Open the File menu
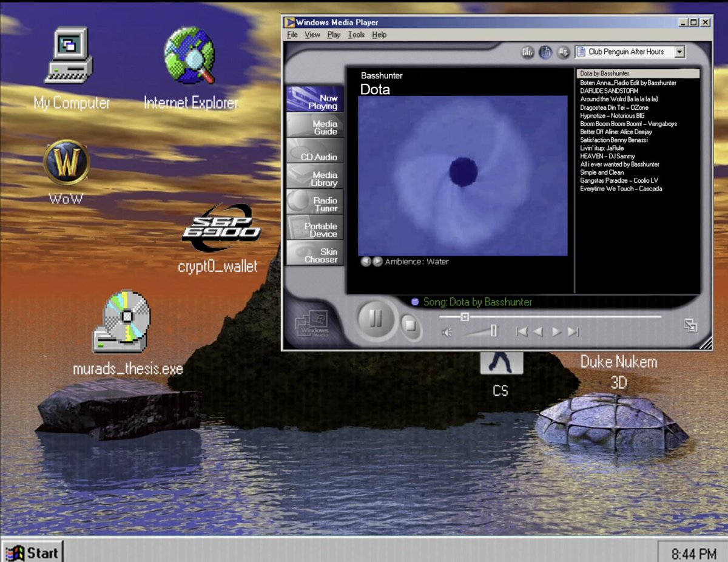Image resolution: width=728 pixels, height=562 pixels. click(x=292, y=35)
